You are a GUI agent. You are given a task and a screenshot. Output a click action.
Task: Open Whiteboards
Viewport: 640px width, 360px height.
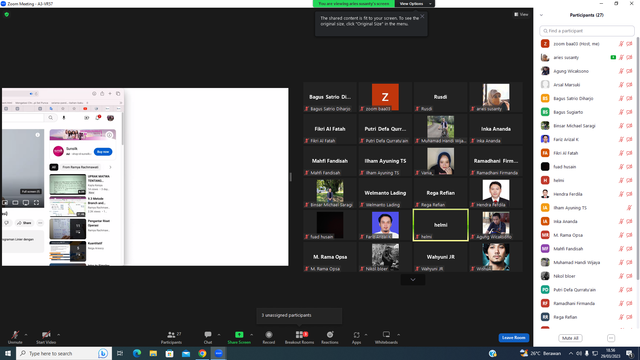coord(386,337)
